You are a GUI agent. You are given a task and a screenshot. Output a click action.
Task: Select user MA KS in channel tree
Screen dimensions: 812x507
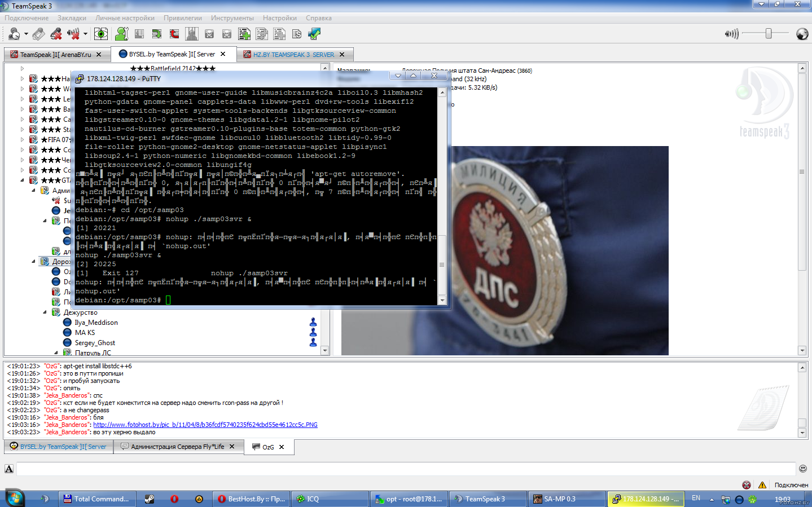[85, 333]
